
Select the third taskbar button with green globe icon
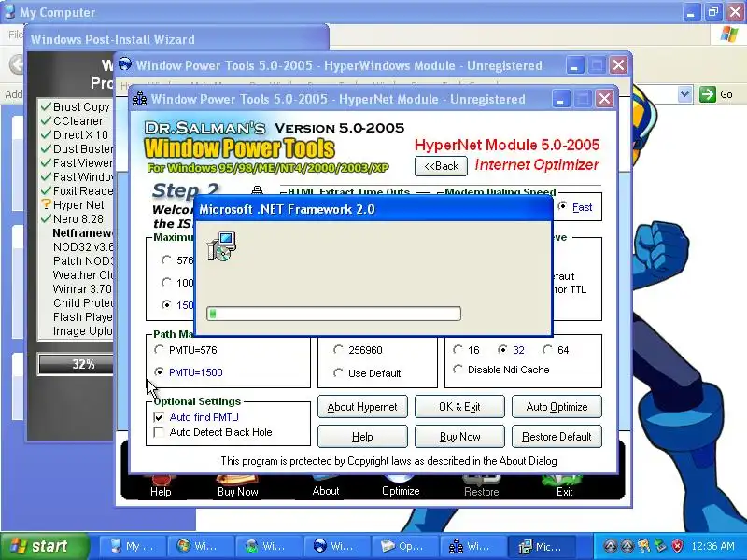point(269,546)
